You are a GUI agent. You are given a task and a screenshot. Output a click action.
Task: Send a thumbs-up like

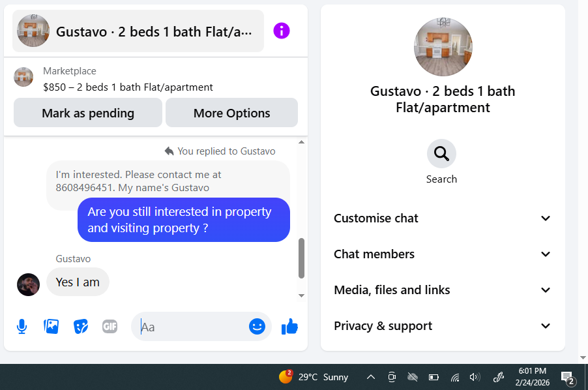click(289, 327)
